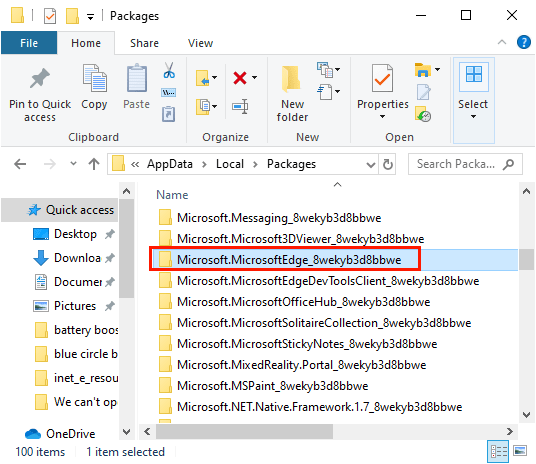Click the Properties checkmark icon
Image resolution: width=536 pixels, height=464 pixels.
[x=382, y=78]
